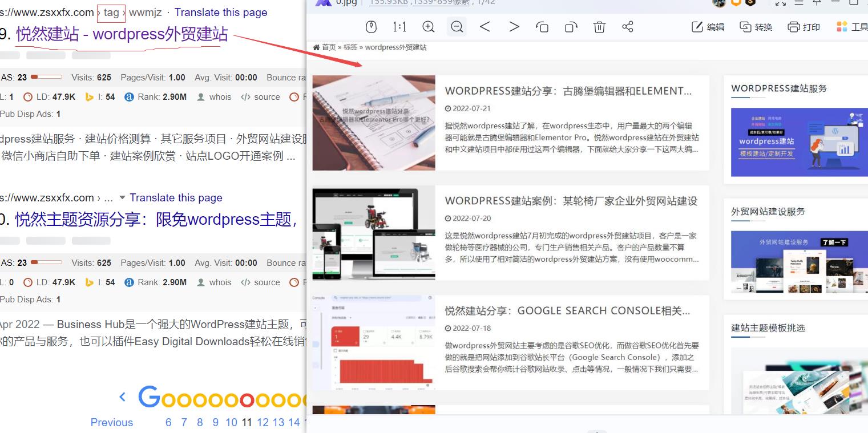
Task: Go to the previous image
Action: point(485,27)
